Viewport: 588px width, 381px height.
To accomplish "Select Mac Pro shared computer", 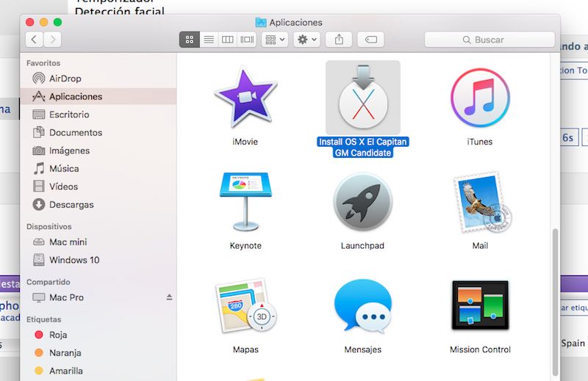I will [98, 297].
